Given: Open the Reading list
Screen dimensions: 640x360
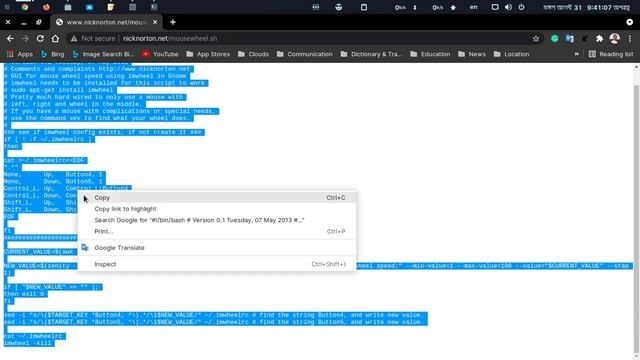Looking at the screenshot, I should click(x=611, y=54).
